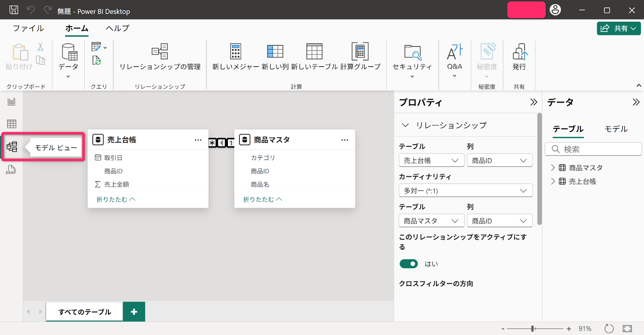This screenshot has width=644, height=335.
Task: Switch to Report view icon
Action: tap(12, 102)
